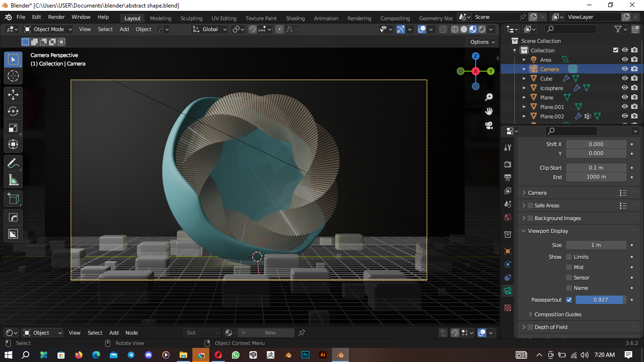Viewport: 644px width, 362px height.
Task: Enable Safe Areas checkbox
Action: (x=530, y=206)
